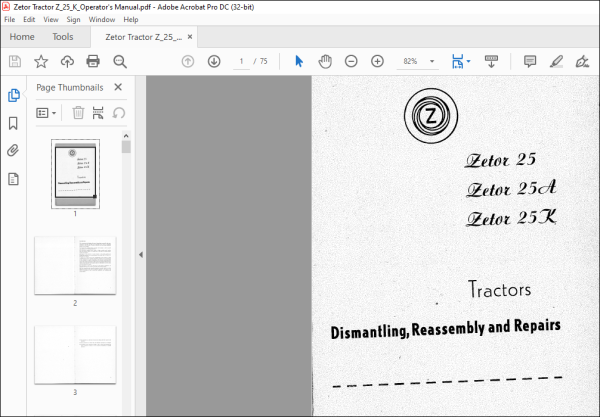Upload file to cloud icon

click(67, 61)
